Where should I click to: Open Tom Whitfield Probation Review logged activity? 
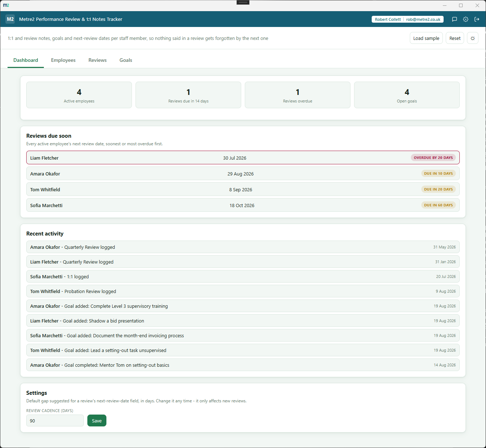pyautogui.click(x=243, y=291)
